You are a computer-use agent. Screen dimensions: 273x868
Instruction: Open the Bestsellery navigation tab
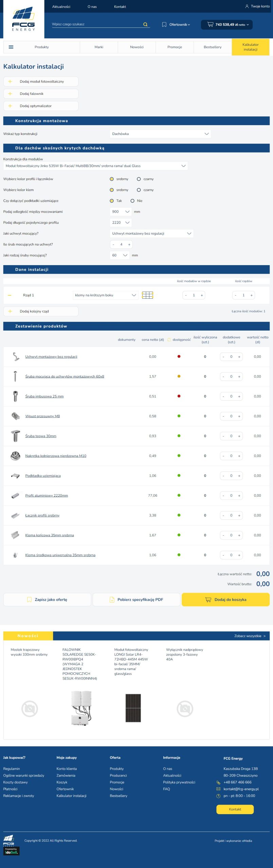(x=213, y=47)
